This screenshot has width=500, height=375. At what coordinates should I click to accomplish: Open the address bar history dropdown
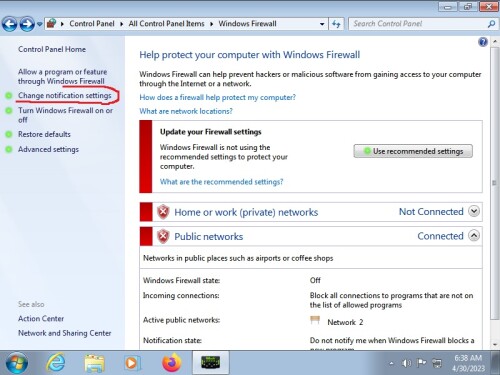(322, 24)
